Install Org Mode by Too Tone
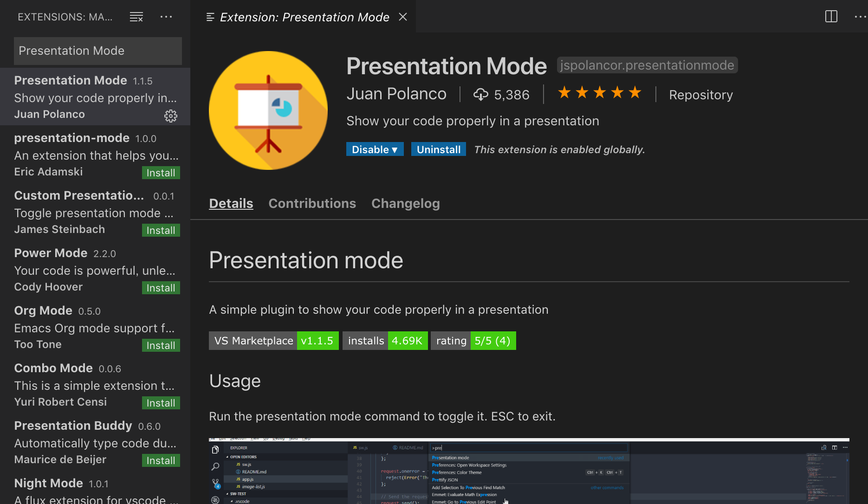The height and width of the screenshot is (504, 868). 161,345
